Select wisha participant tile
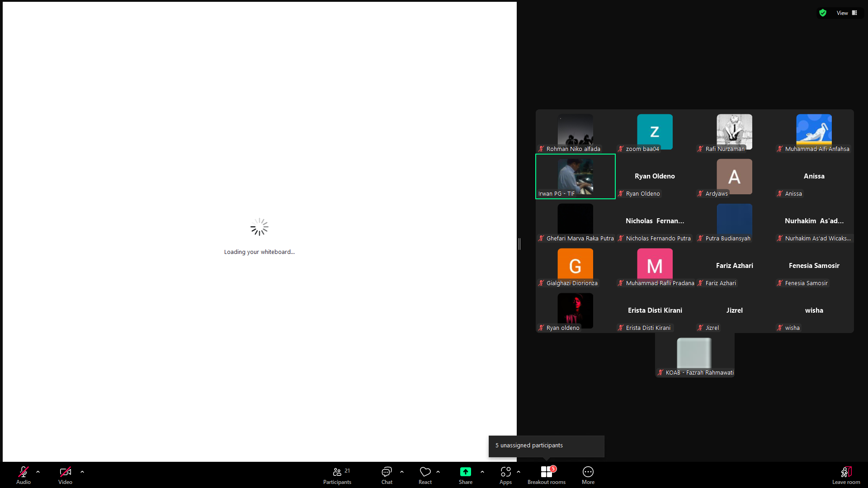The image size is (868, 488). [x=814, y=311]
